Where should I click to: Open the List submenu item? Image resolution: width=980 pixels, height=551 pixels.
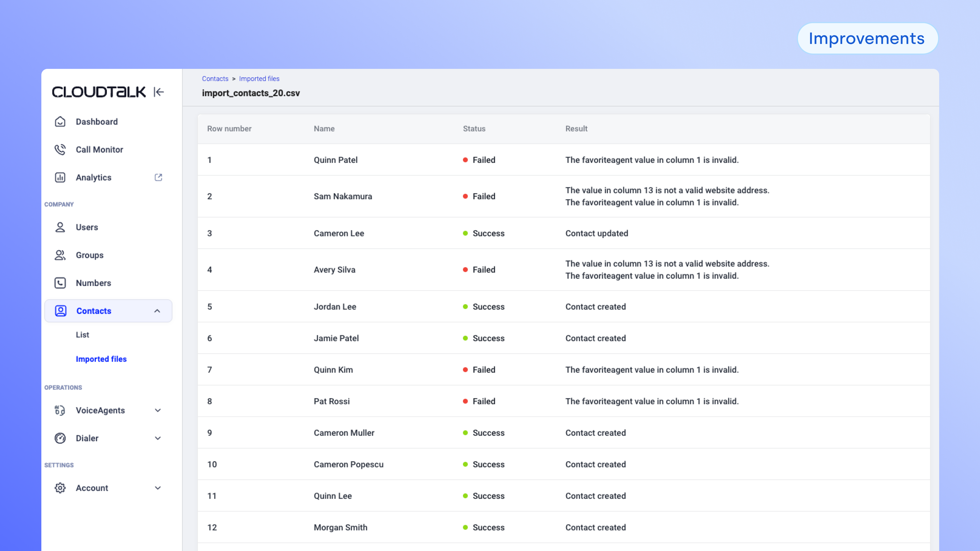(x=82, y=335)
